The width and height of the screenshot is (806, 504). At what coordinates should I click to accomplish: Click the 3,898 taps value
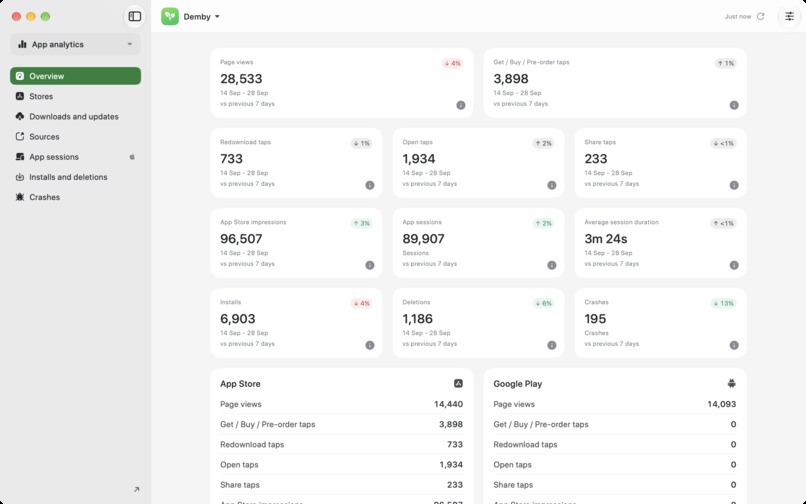(x=510, y=79)
